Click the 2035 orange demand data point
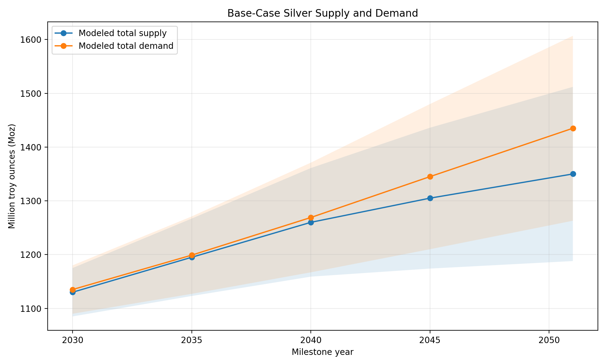The height and width of the screenshot is (364, 607). (192, 255)
